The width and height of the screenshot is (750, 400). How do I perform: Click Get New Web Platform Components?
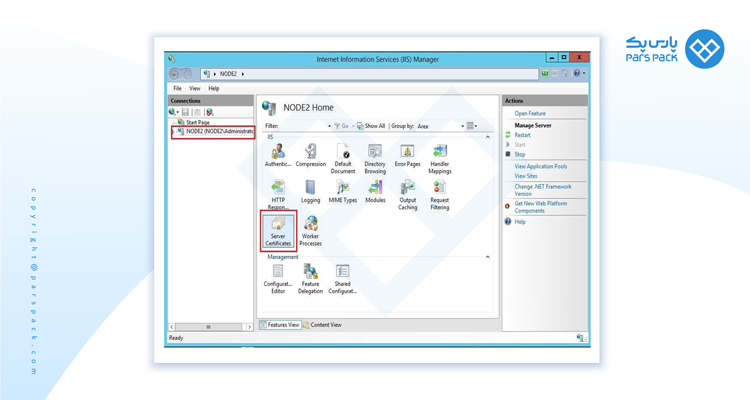[540, 207]
